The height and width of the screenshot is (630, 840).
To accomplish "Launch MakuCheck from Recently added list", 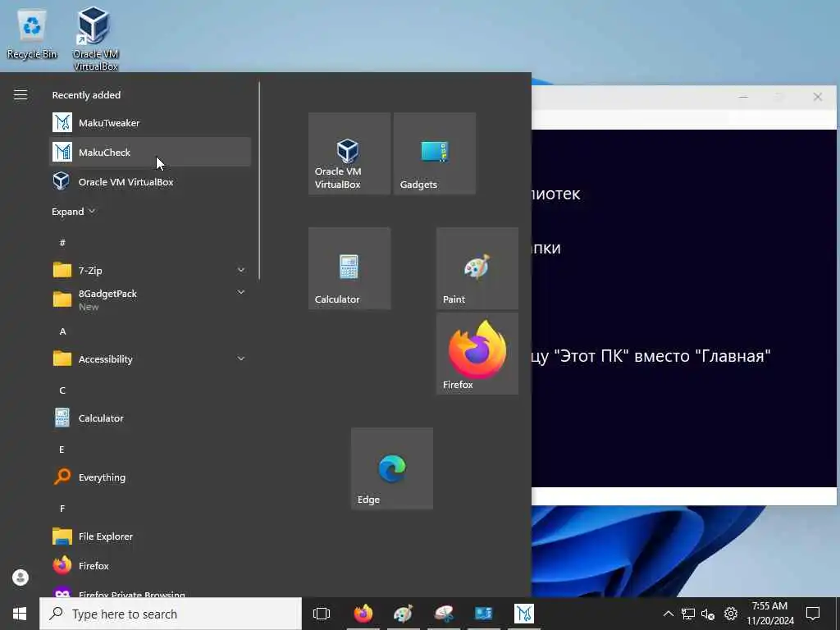I will coord(150,152).
